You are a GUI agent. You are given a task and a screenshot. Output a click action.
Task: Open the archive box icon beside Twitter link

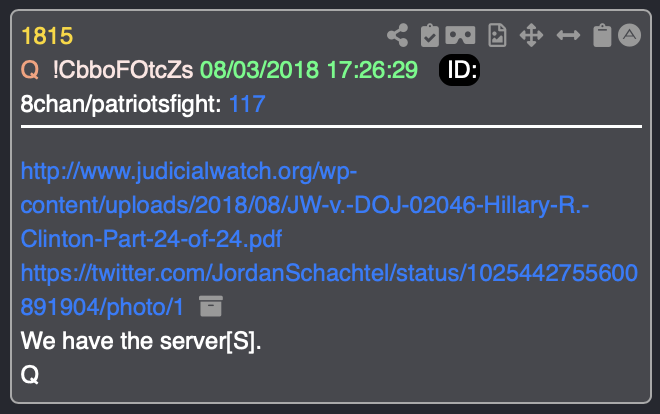210,306
